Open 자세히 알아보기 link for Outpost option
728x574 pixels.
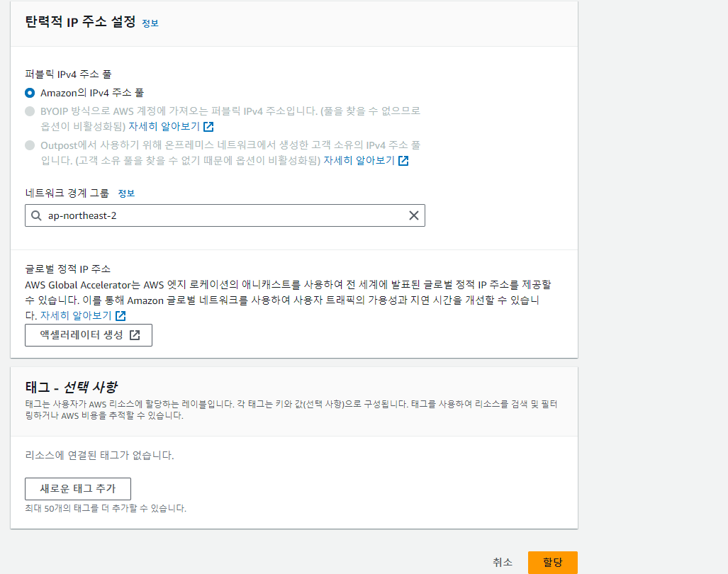[x=359, y=161]
